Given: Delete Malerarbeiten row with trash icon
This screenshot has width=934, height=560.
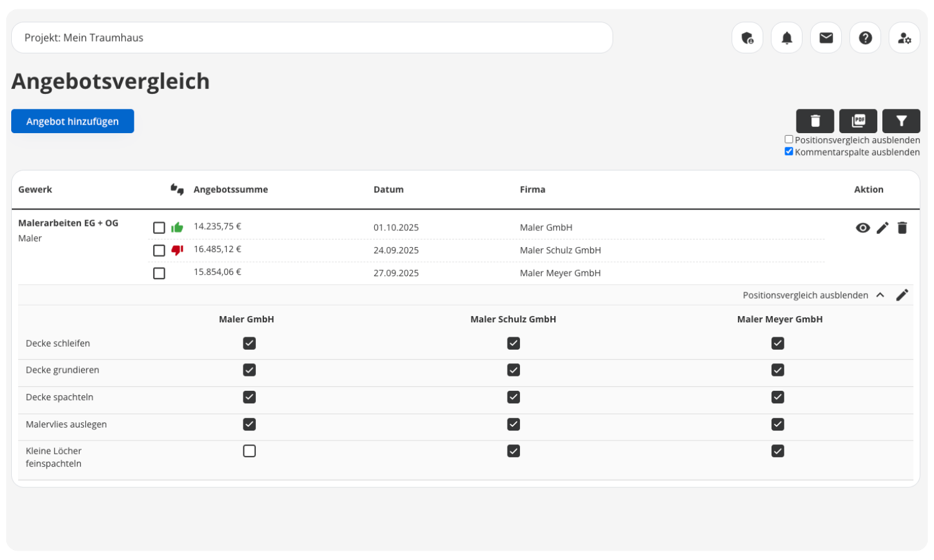Looking at the screenshot, I should (x=902, y=228).
